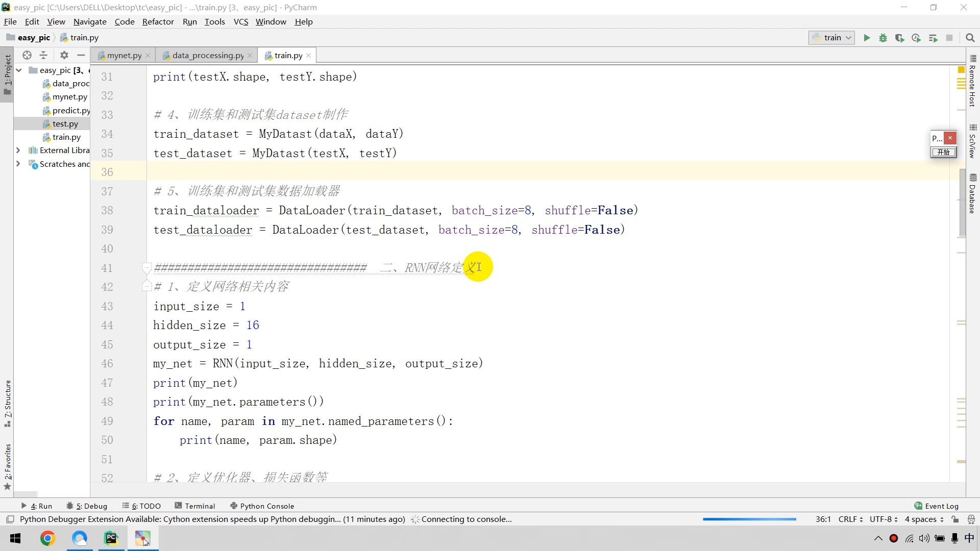Run with Coverage using shield icon
This screenshot has height=551, width=980.
tap(900, 38)
